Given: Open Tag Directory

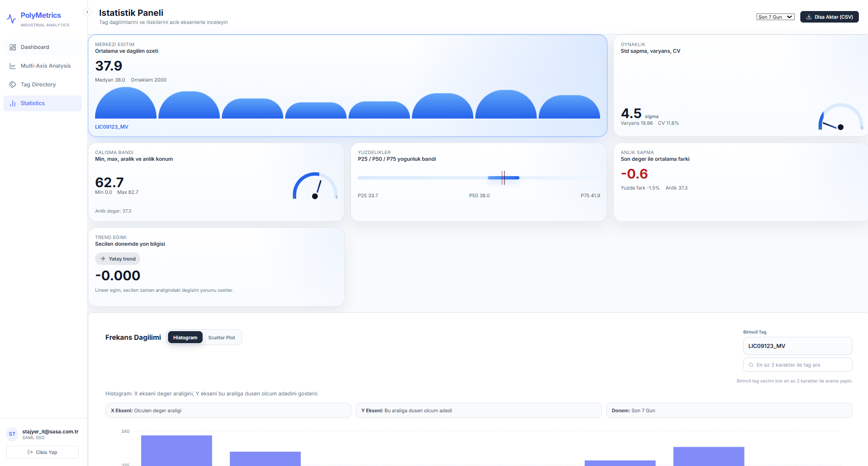Looking at the screenshot, I should [42, 84].
